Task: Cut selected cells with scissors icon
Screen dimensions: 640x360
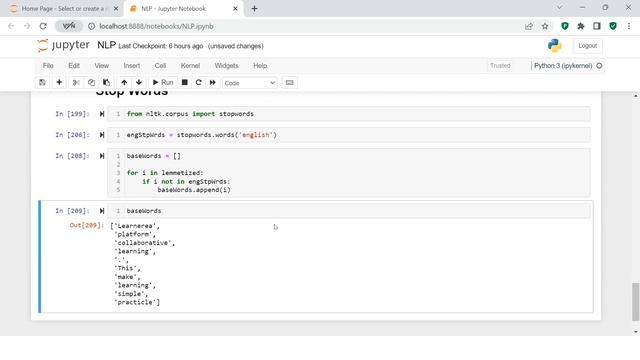Action: [76, 82]
